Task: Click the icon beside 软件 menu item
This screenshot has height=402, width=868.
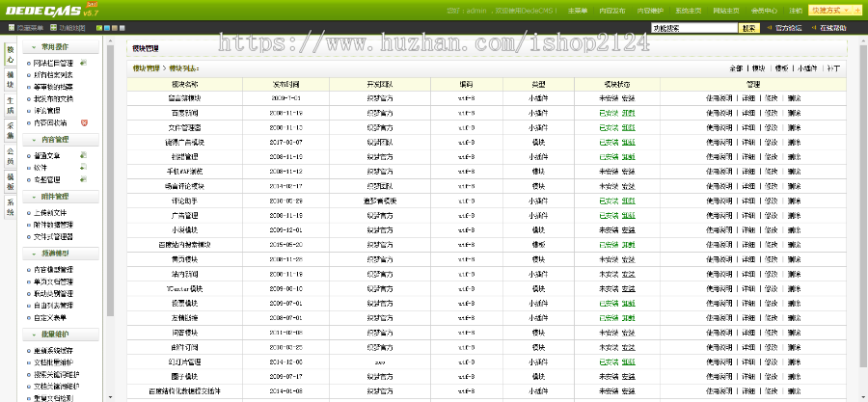Action: coord(84,167)
